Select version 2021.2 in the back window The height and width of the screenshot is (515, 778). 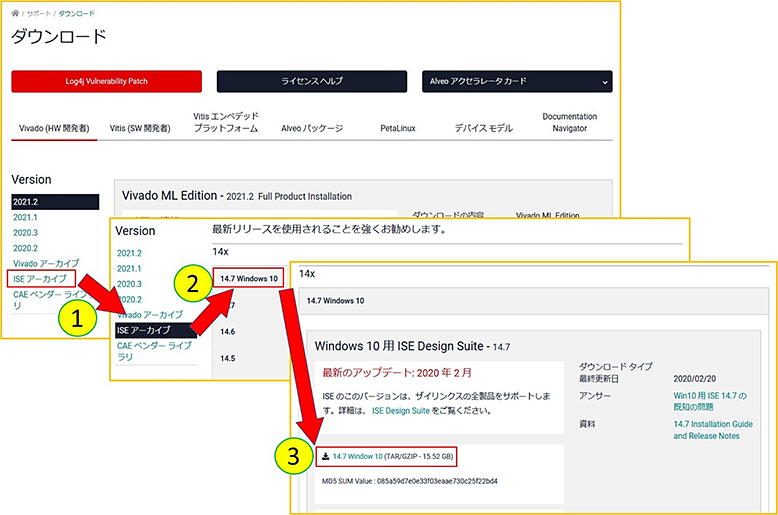pos(55,202)
